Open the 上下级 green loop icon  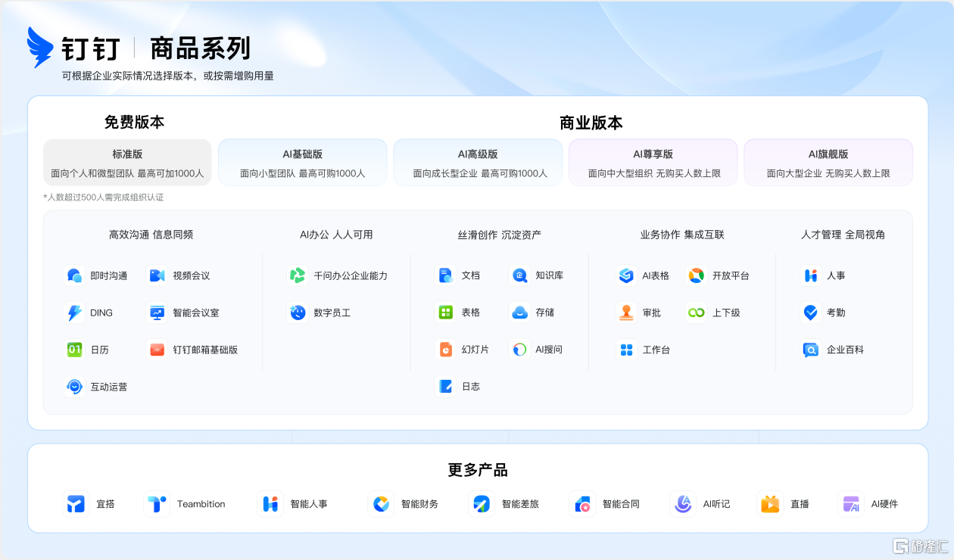tap(696, 313)
